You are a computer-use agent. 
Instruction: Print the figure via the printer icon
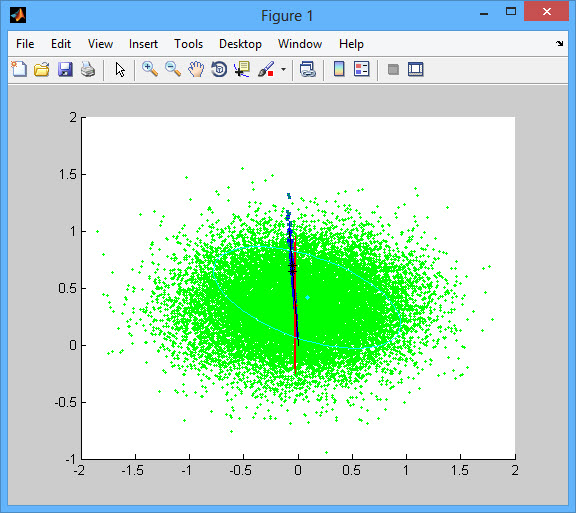[88, 69]
